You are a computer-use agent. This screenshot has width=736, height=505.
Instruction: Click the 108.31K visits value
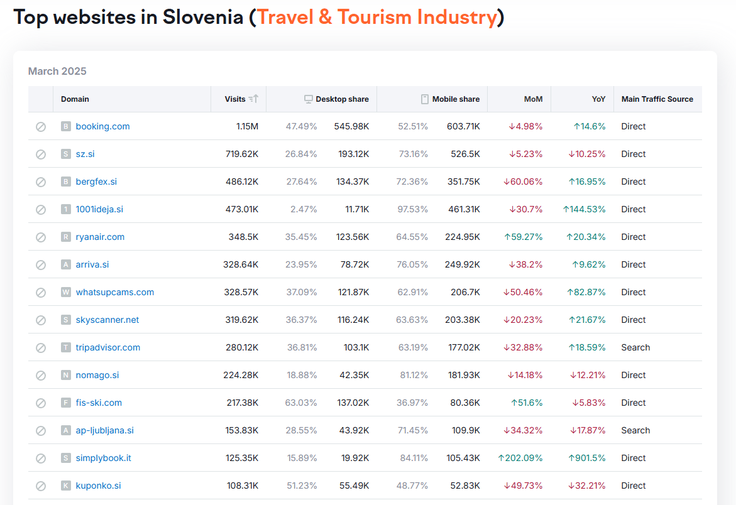[x=243, y=485]
